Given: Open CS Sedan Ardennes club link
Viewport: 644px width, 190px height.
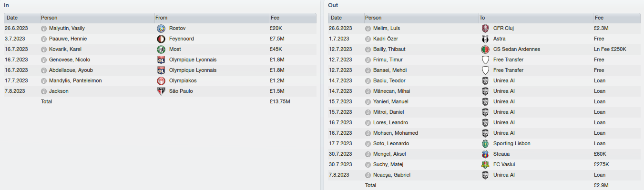Looking at the screenshot, I should click(x=517, y=49).
